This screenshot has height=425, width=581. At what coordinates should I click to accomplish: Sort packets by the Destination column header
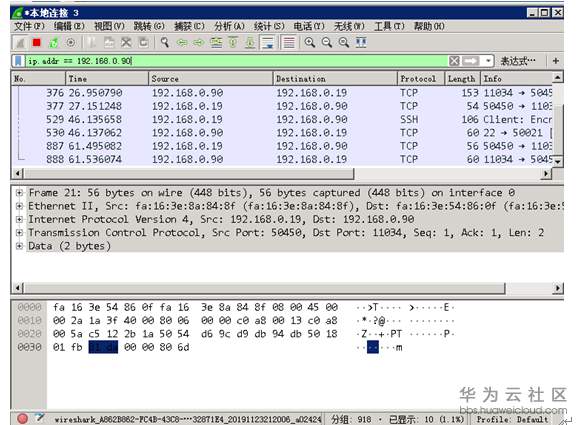335,79
